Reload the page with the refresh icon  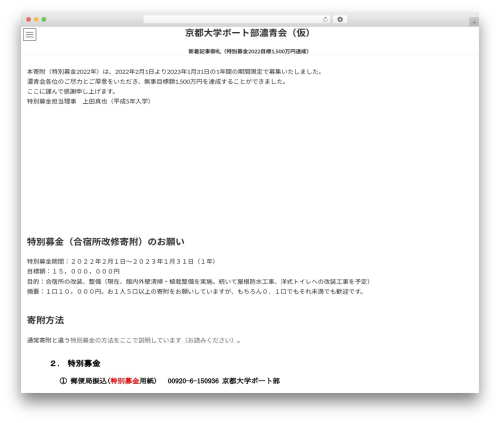coord(325,20)
